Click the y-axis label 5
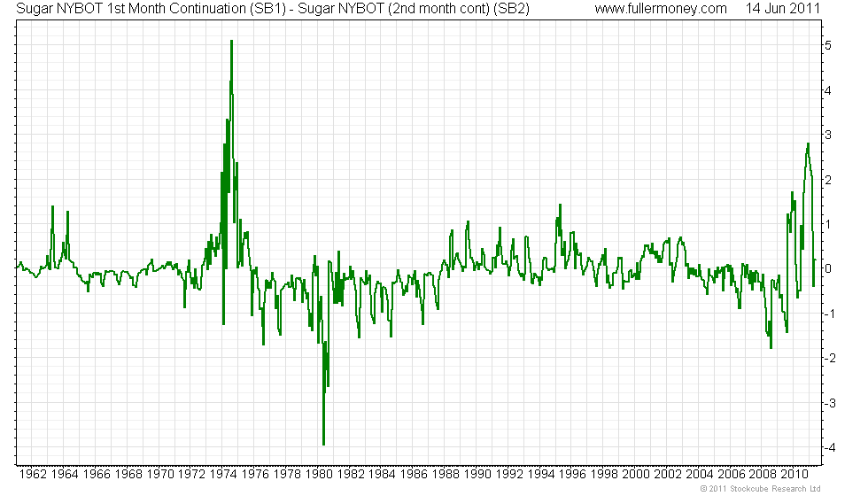 pos(828,45)
